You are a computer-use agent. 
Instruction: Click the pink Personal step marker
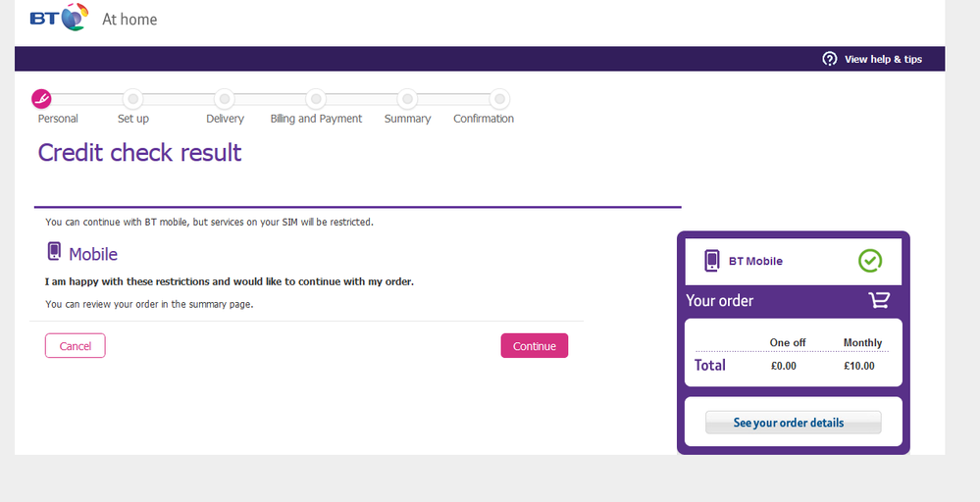[42, 98]
